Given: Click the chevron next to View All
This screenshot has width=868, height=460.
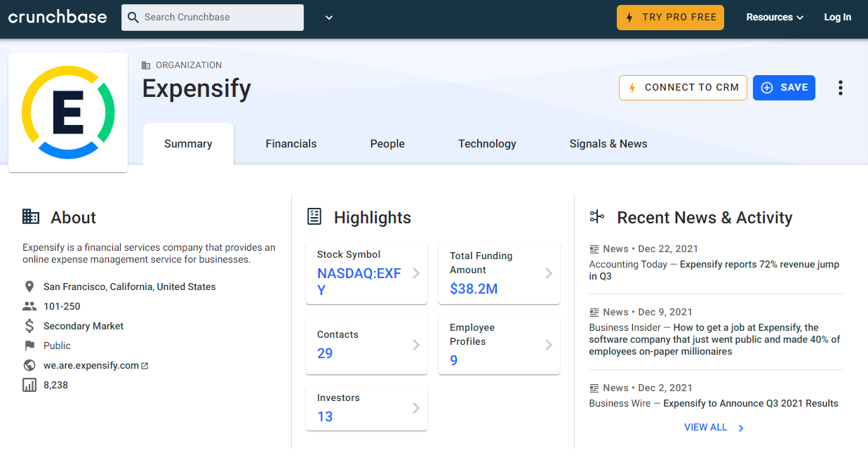Looking at the screenshot, I should tap(741, 428).
